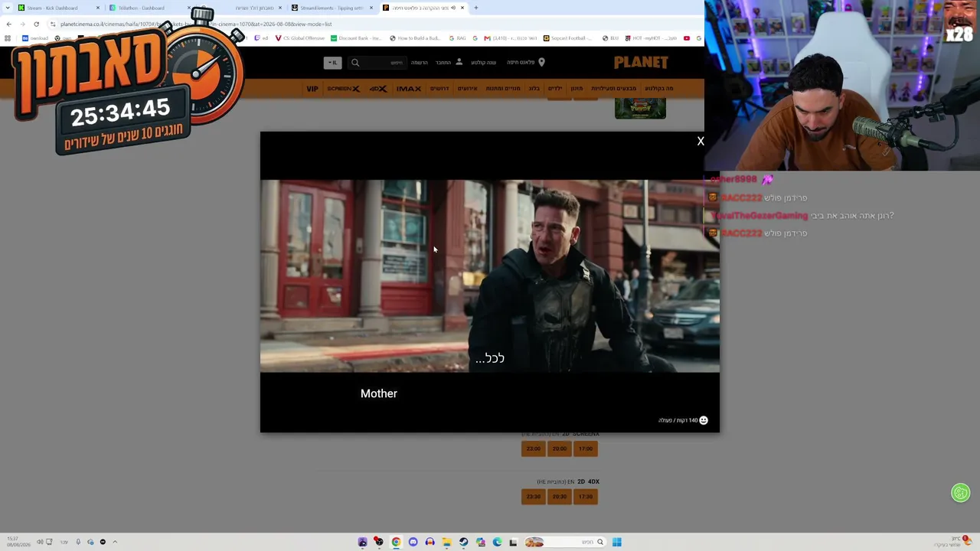Open the How to Build a Bud... bookmark
This screenshot has height=551, width=980.
[x=416, y=38]
